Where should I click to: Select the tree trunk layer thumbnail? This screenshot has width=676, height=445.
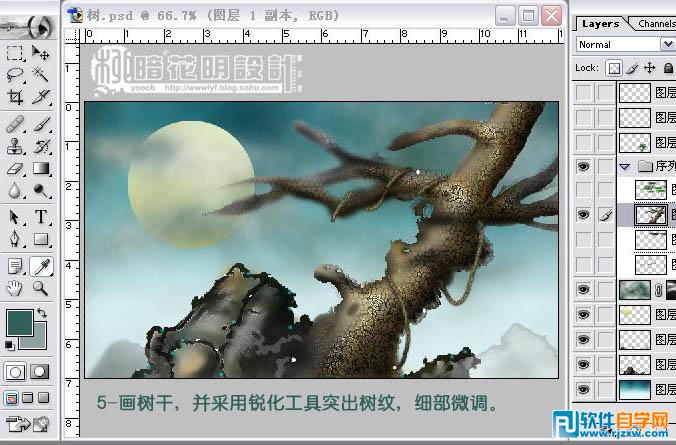651,215
